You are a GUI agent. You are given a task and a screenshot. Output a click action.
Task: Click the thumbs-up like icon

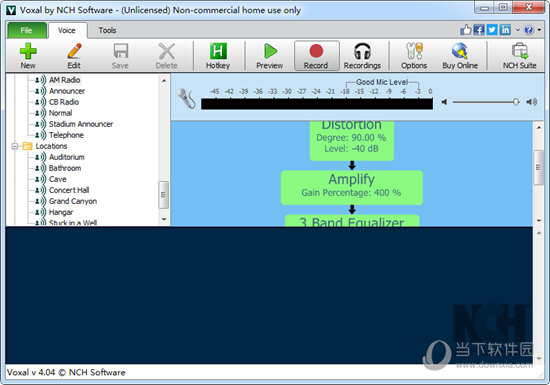[465, 30]
